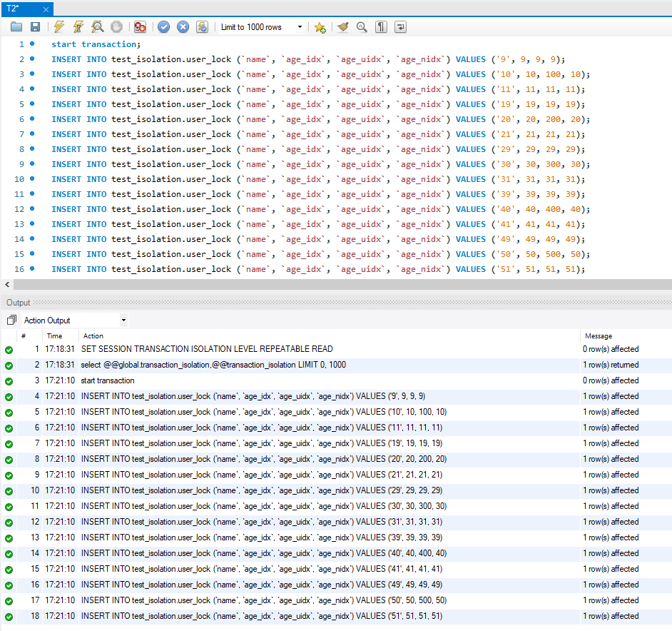
Task: Click the success check icon of output row 1
Action: pyautogui.click(x=9, y=350)
